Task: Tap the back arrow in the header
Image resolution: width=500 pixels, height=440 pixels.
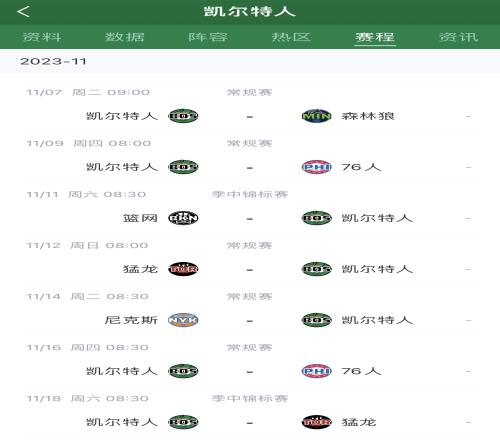Action: pyautogui.click(x=23, y=12)
